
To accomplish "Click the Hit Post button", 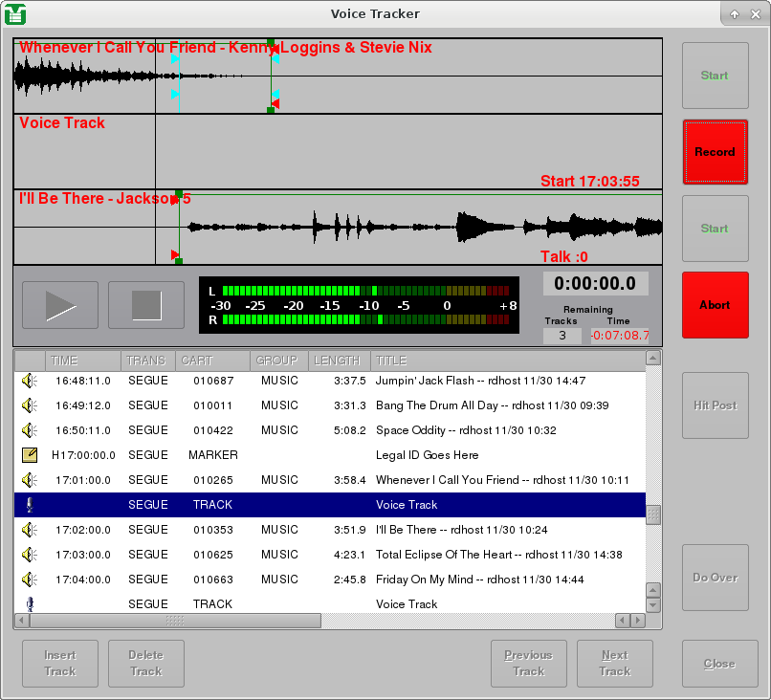I will click(715, 405).
